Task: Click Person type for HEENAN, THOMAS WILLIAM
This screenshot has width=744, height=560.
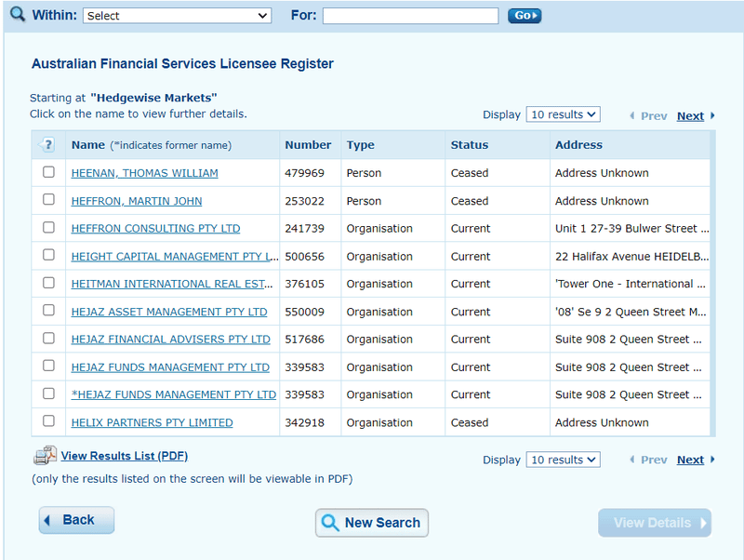Action: click(364, 173)
